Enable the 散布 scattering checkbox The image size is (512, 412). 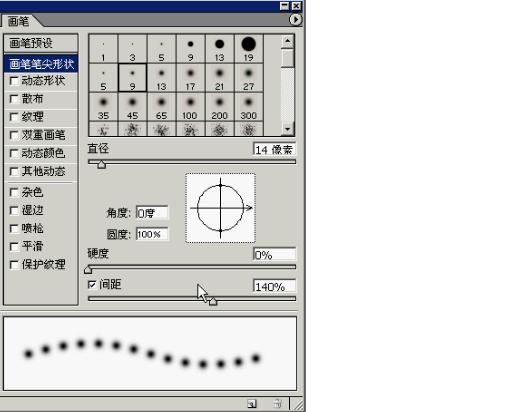(14, 99)
